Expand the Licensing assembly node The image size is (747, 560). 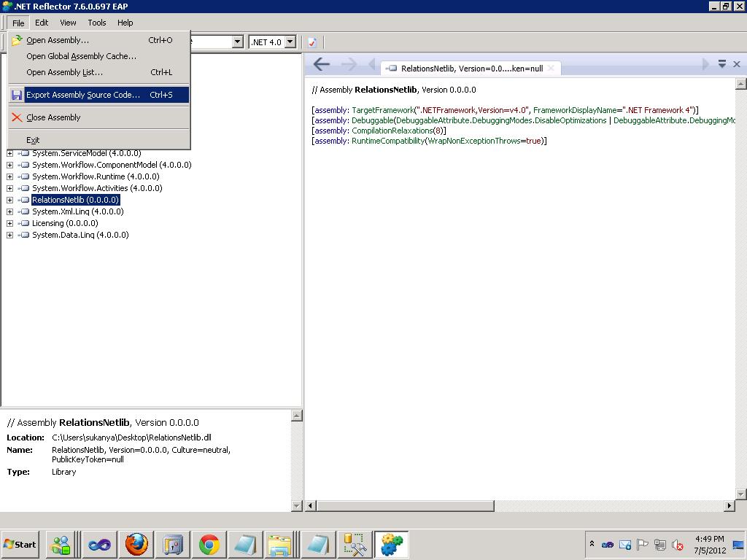tap(9, 223)
